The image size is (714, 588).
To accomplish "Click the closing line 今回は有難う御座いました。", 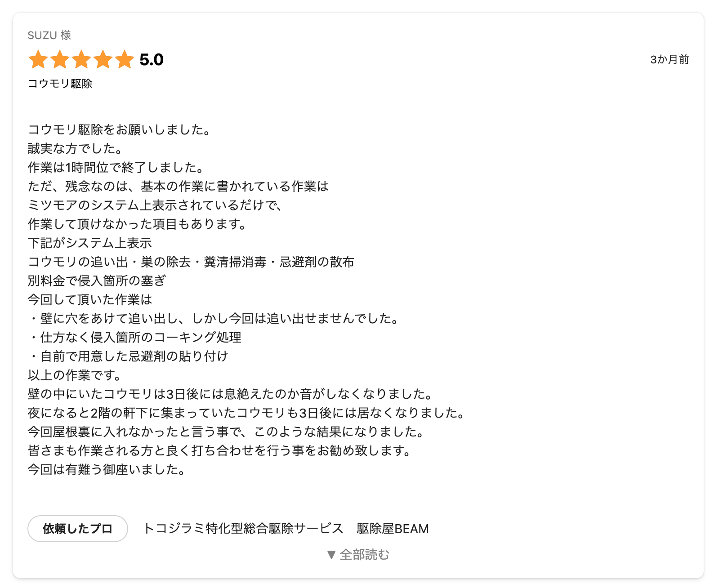I will coord(107,469).
